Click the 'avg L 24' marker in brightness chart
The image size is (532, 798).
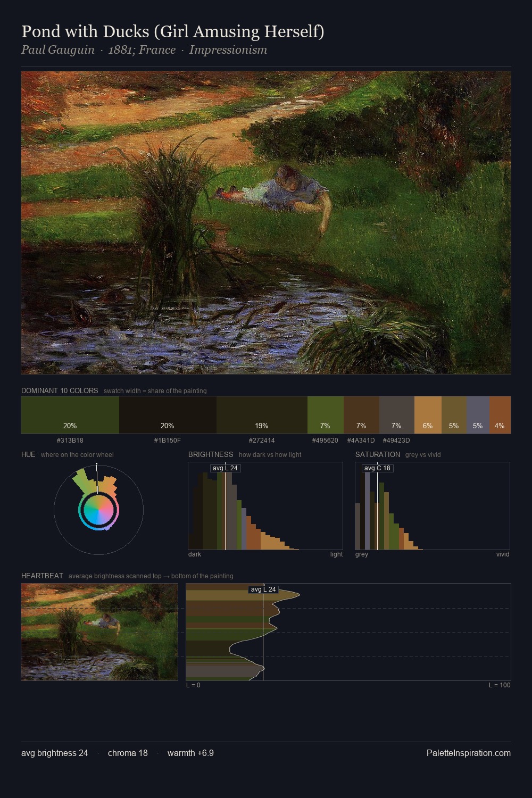click(x=225, y=468)
